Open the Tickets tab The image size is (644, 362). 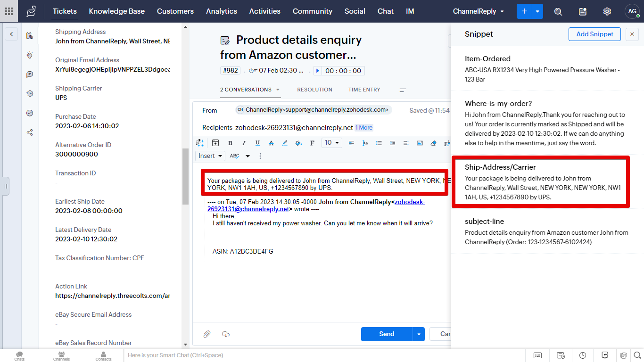coord(65,11)
